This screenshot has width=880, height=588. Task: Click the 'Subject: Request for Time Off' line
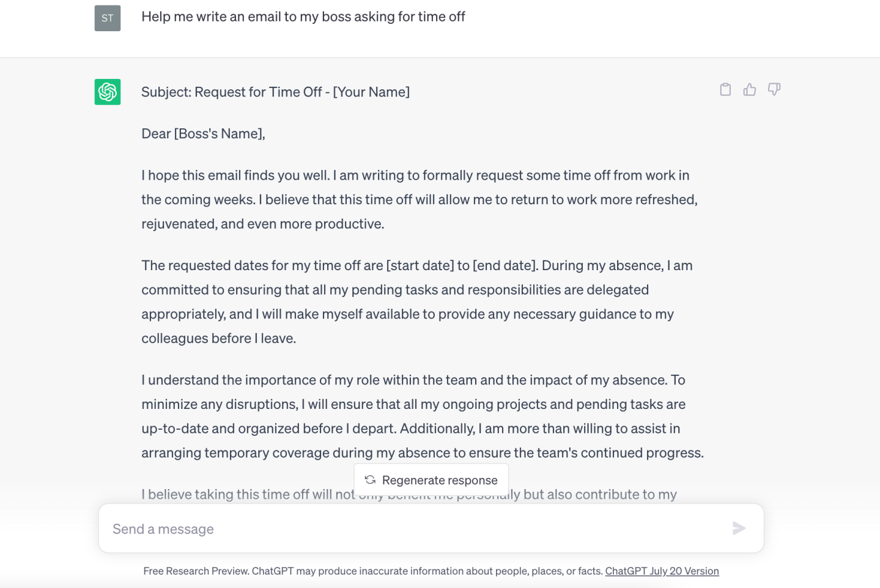pyautogui.click(x=231, y=92)
